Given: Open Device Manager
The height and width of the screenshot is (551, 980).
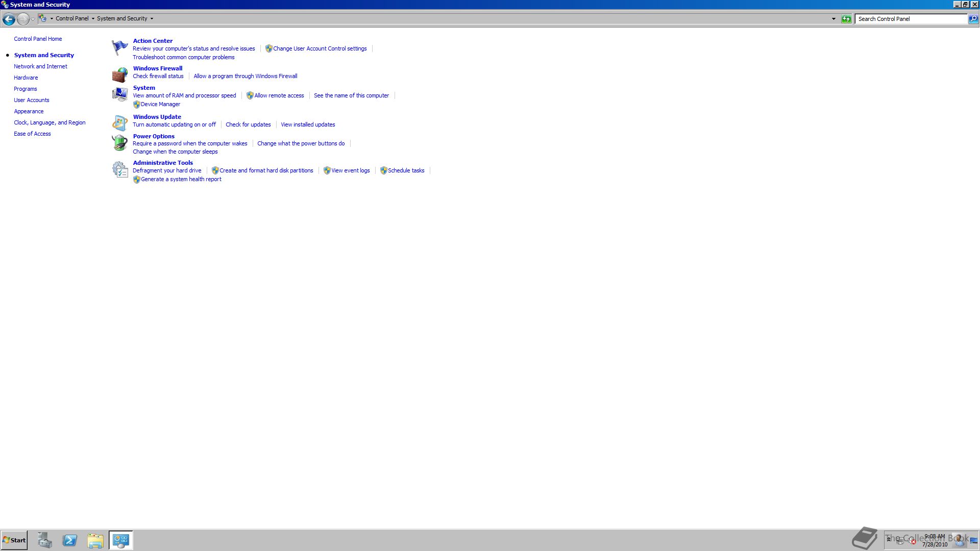Looking at the screenshot, I should click(x=160, y=104).
